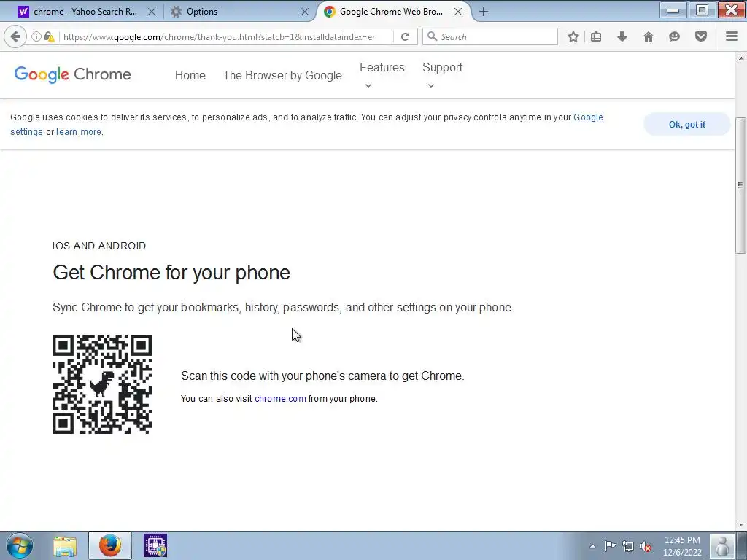
Task: Open the purple installer taskbar icon
Action: (155, 545)
